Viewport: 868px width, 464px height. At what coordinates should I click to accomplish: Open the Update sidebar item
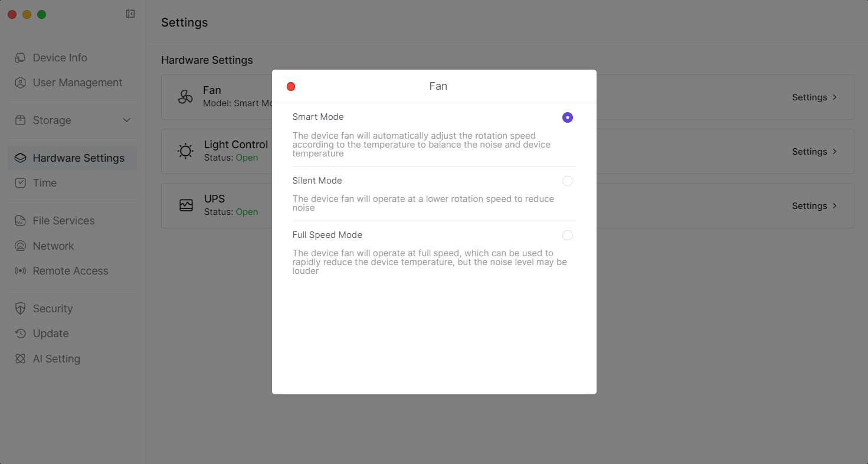pos(51,334)
